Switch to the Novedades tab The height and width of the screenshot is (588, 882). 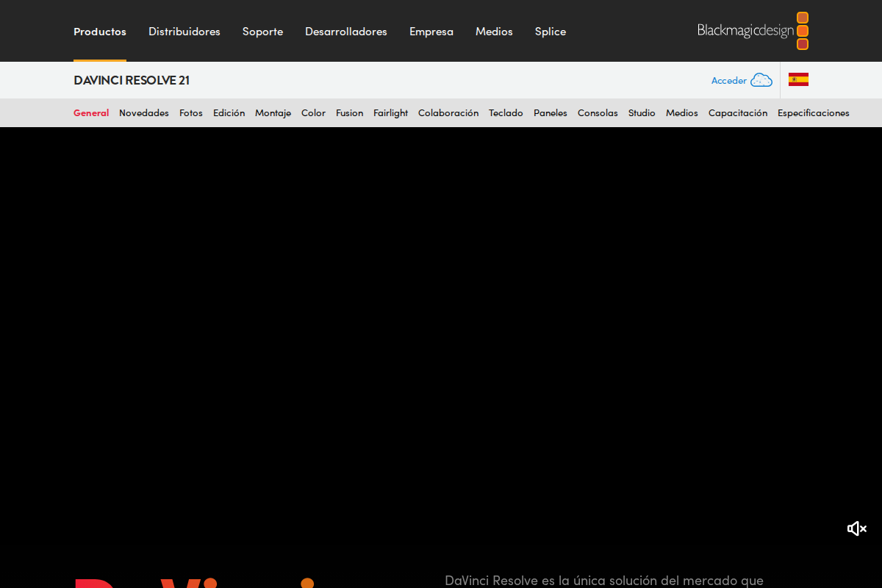point(144,113)
